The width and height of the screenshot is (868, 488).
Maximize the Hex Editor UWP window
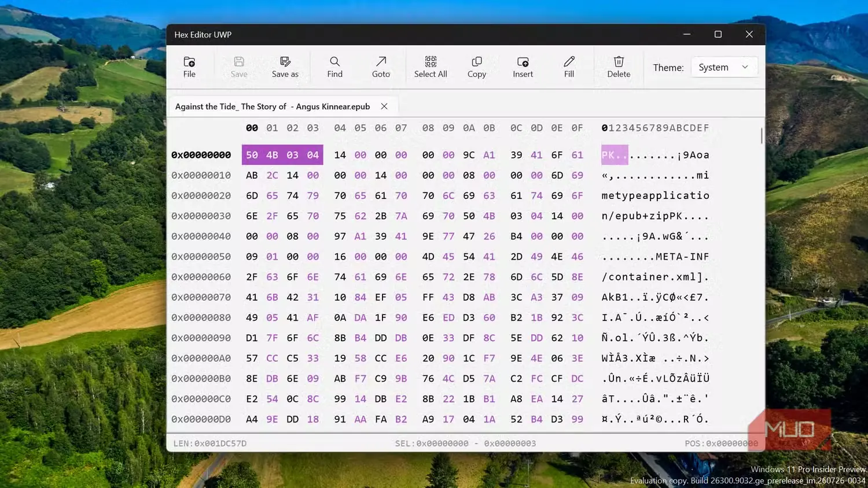(718, 34)
